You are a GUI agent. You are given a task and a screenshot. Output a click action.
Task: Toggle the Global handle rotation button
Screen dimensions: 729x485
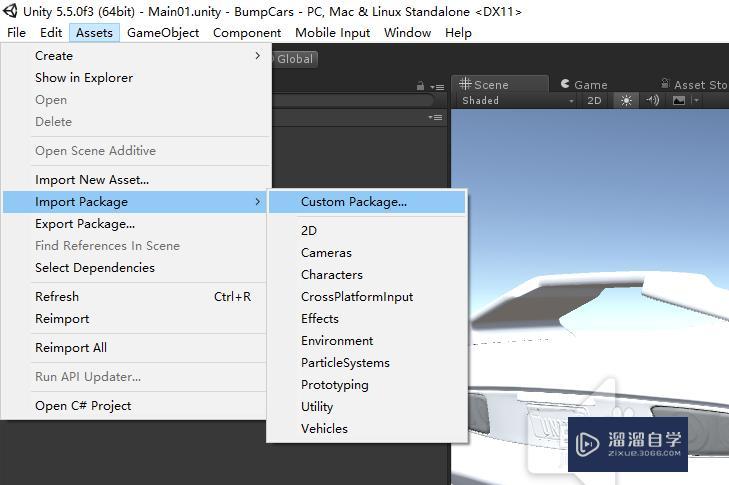tap(294, 59)
